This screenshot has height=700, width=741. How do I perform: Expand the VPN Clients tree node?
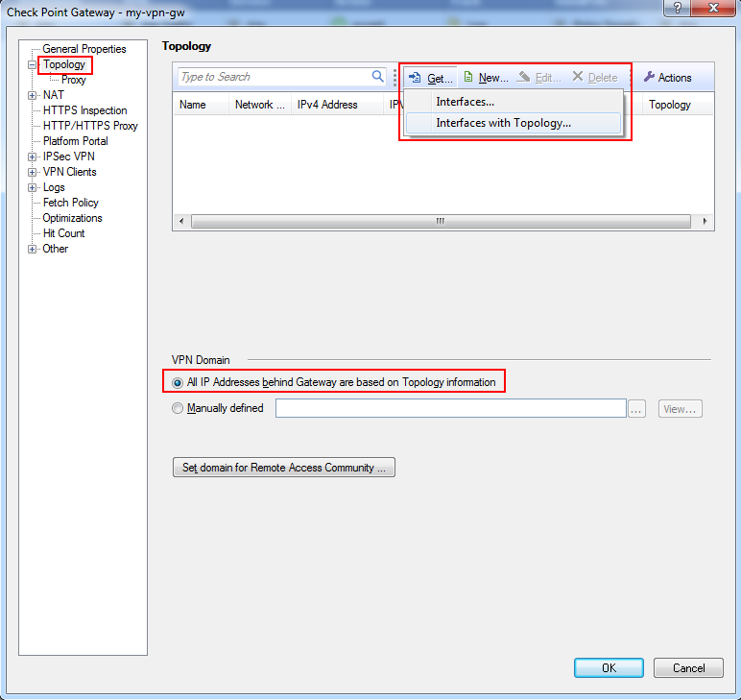pyautogui.click(x=32, y=173)
